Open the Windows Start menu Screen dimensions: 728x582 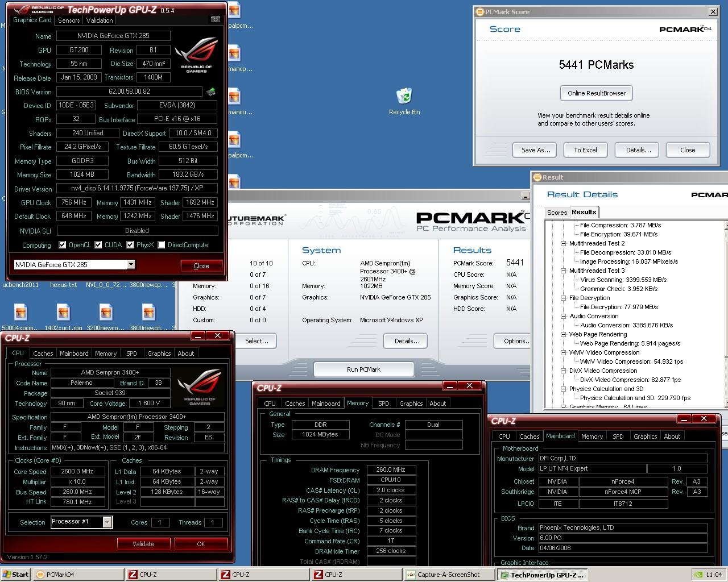tap(15, 575)
